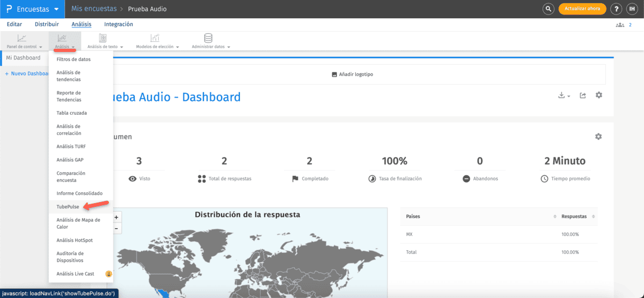Switch to the Distribuir tab
This screenshot has width=644, height=298.
(47, 24)
